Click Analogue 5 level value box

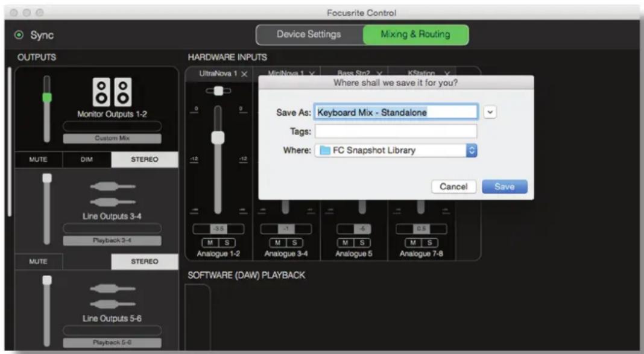tap(353, 229)
